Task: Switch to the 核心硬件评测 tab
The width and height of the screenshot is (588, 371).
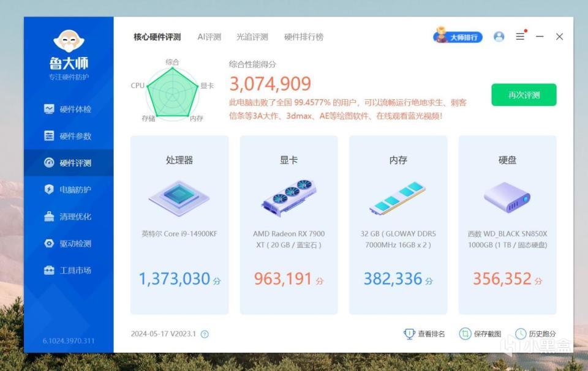Action: pyautogui.click(x=157, y=37)
